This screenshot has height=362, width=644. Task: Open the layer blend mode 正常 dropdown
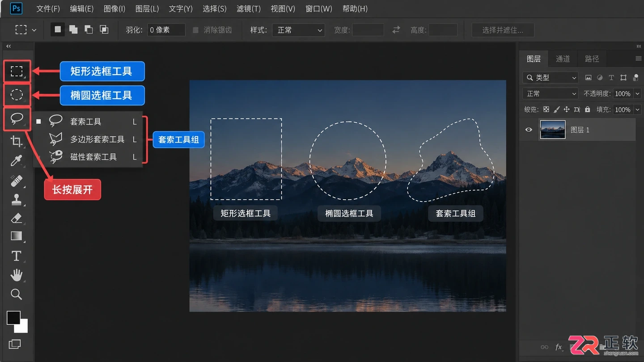tap(551, 94)
